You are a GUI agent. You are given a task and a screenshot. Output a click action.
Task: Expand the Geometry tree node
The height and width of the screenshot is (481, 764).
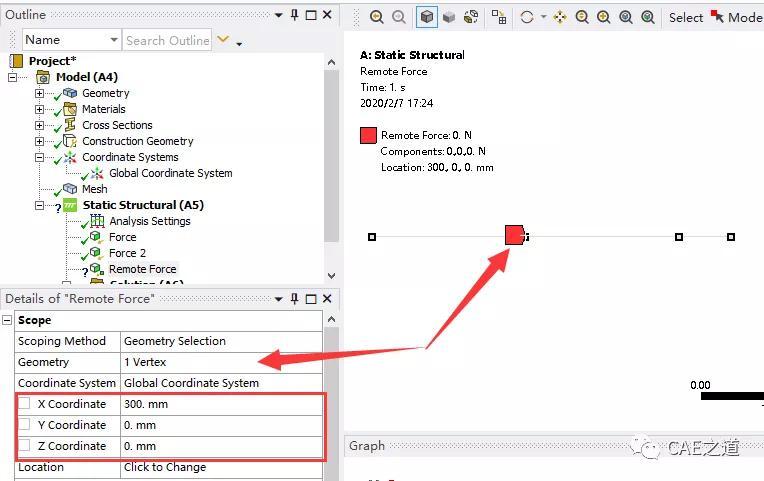tap(39, 93)
